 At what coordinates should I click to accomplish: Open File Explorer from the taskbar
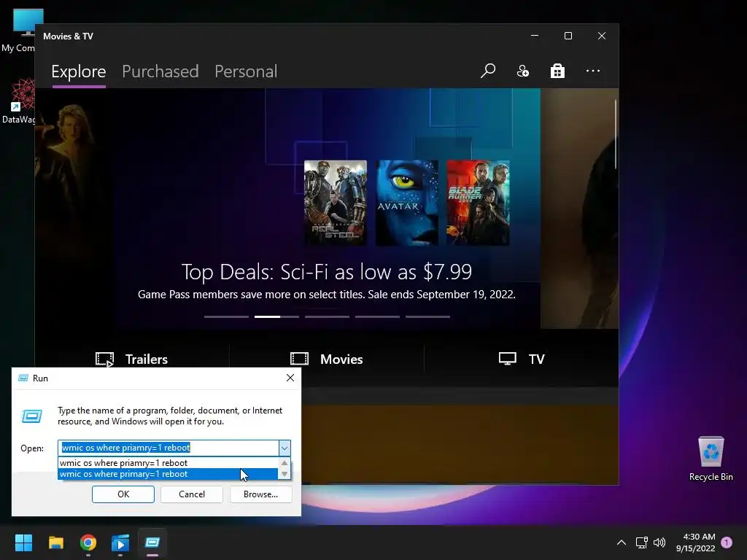coord(55,542)
